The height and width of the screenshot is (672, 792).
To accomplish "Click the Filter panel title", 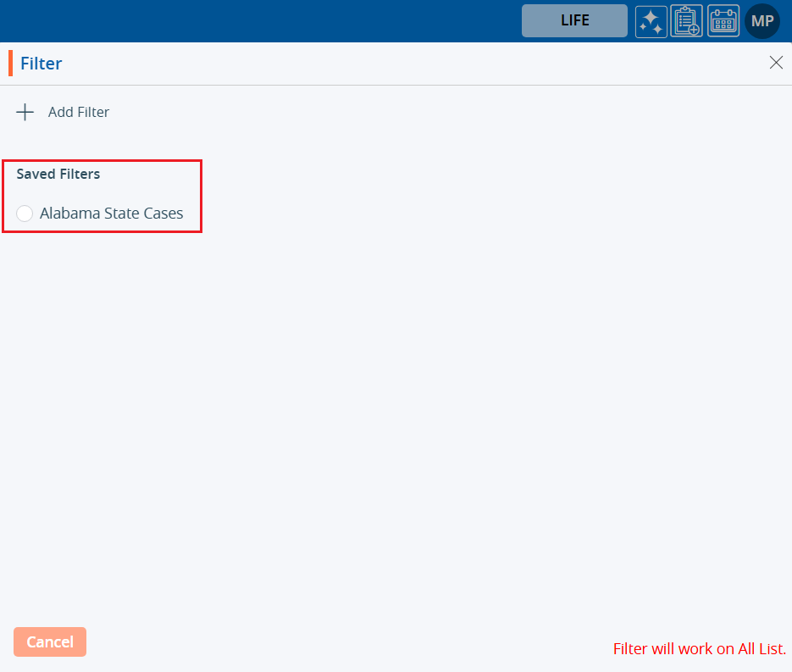I will (42, 64).
